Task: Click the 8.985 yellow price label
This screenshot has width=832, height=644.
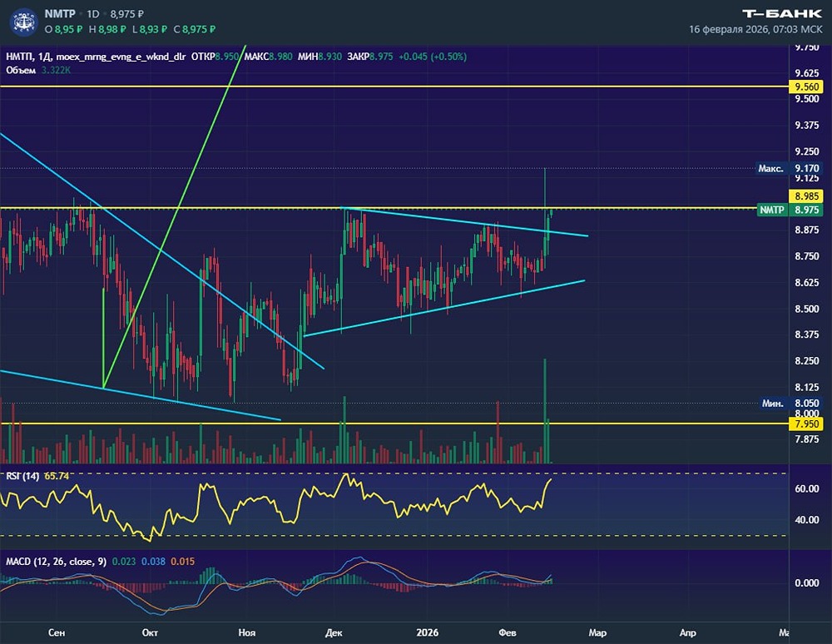Action: [x=806, y=196]
